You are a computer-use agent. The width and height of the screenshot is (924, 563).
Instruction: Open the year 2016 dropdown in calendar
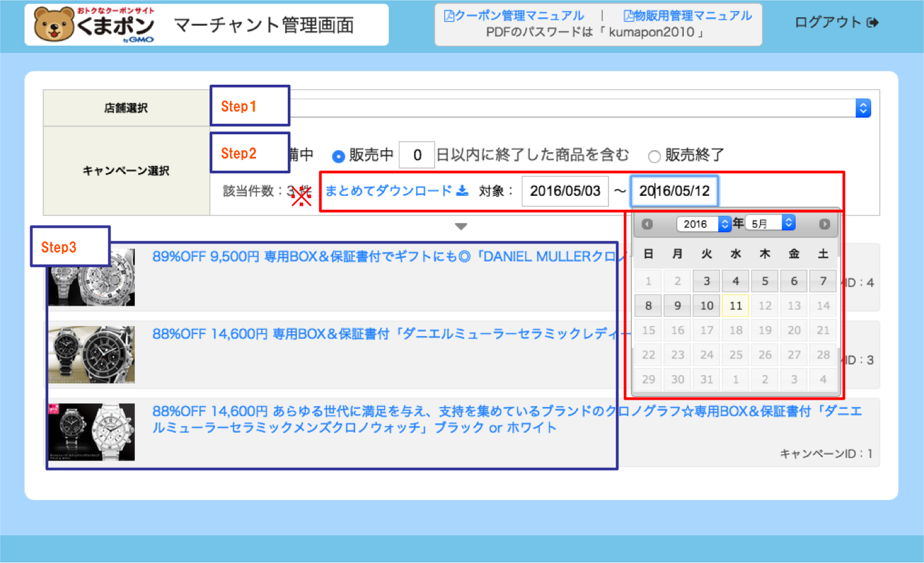pyautogui.click(x=704, y=224)
